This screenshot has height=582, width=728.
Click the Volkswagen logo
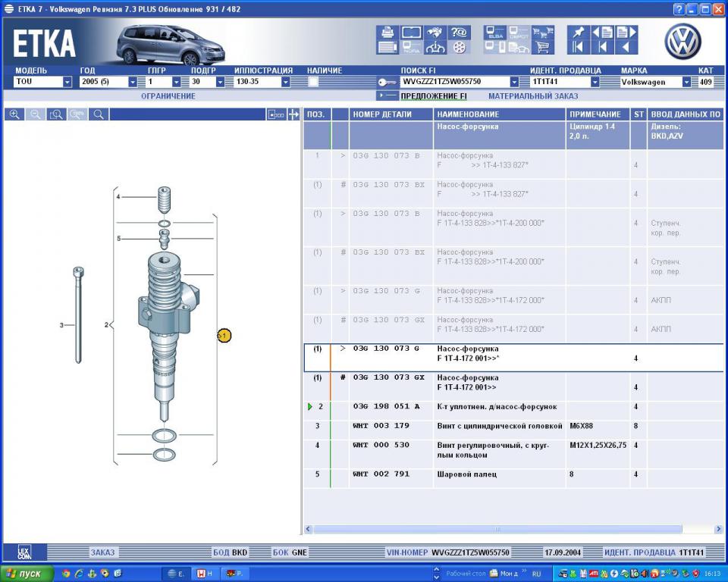682,42
